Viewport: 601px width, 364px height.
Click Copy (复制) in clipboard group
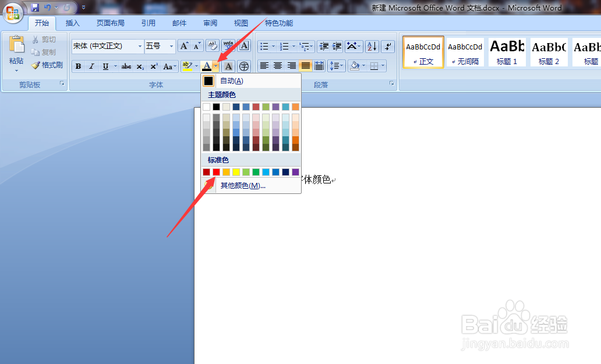44,52
